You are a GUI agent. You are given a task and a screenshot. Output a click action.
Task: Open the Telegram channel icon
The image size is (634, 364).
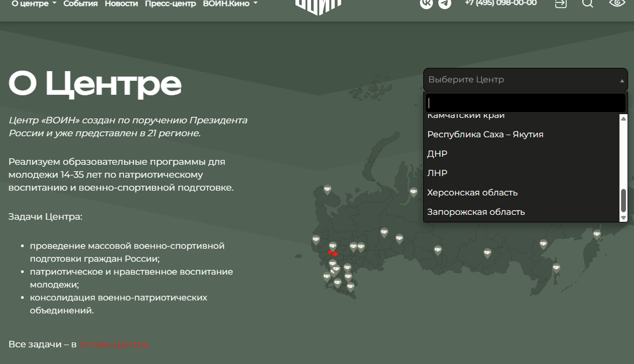(x=445, y=3)
